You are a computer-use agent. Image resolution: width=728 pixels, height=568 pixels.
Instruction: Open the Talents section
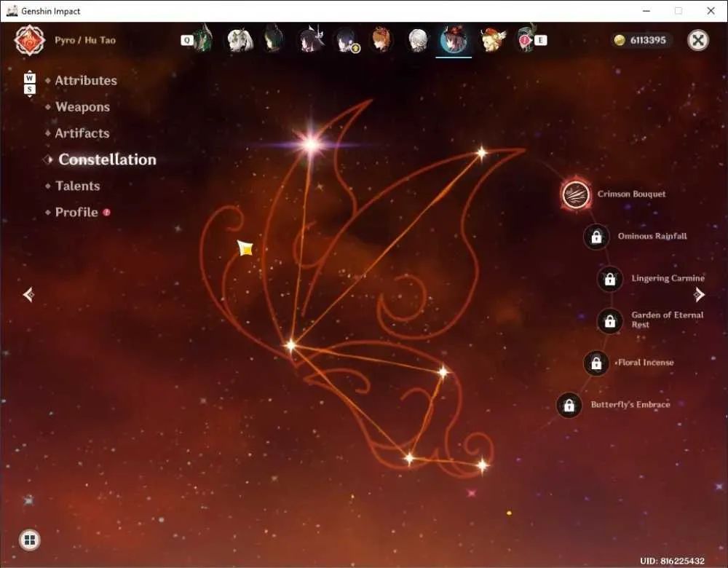point(78,186)
